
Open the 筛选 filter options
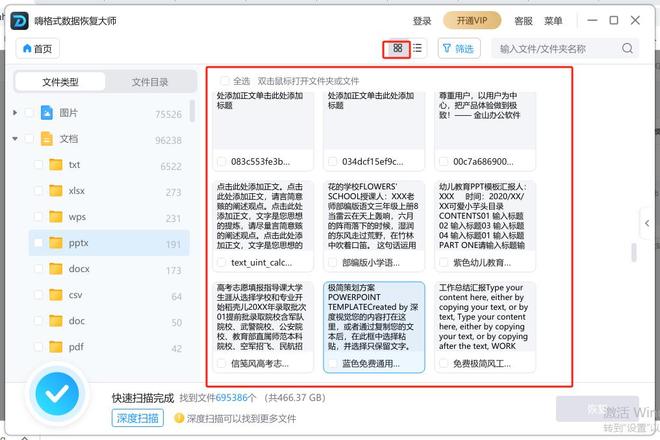(458, 48)
